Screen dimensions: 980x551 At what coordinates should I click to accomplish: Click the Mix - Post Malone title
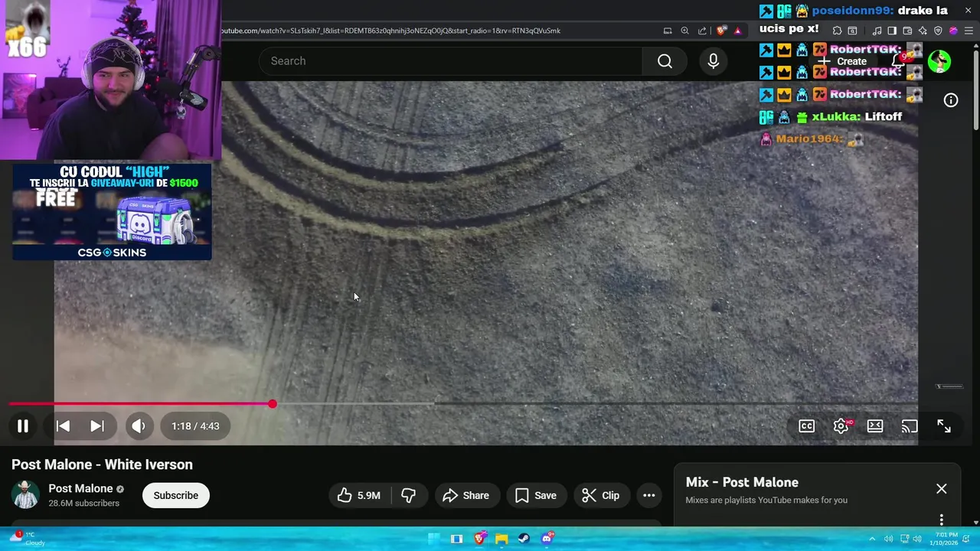pos(742,482)
